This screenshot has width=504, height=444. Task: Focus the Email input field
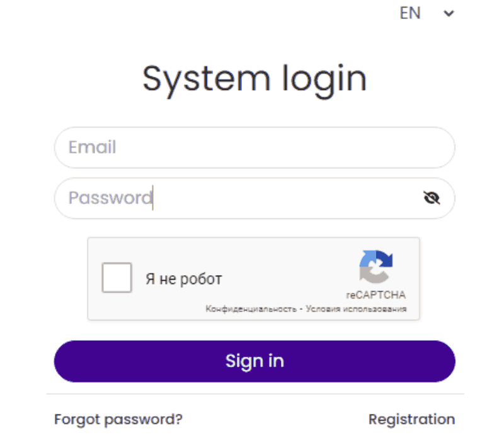pos(255,147)
